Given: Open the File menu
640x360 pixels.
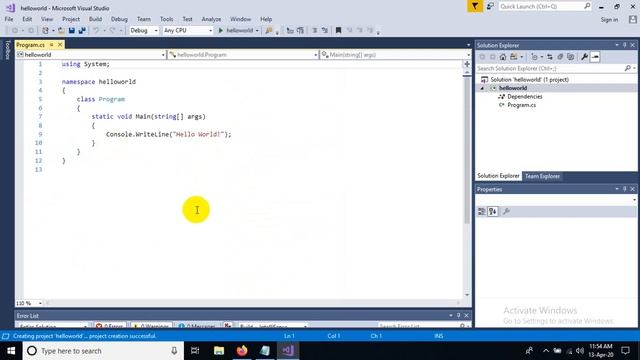Looking at the screenshot, I should (9, 19).
